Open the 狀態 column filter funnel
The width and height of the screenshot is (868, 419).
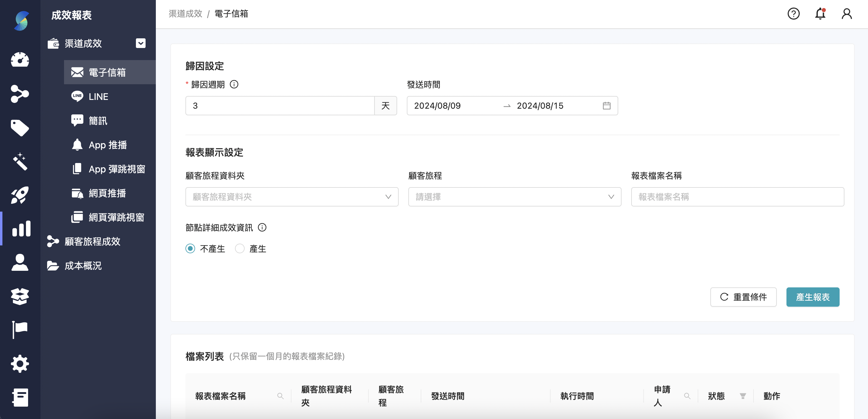point(743,396)
